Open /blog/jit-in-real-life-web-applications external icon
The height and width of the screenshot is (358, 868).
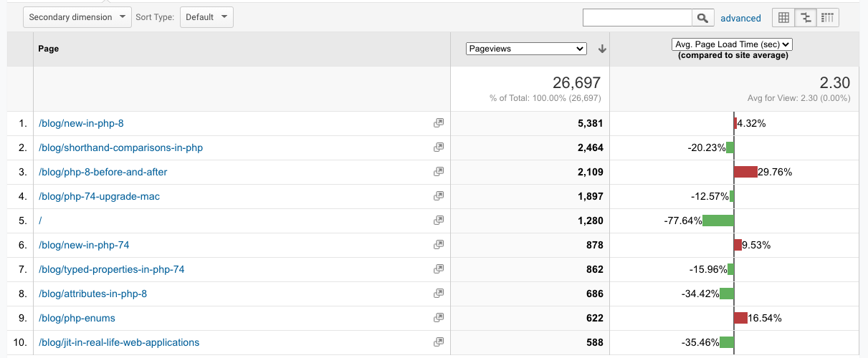pos(439,342)
